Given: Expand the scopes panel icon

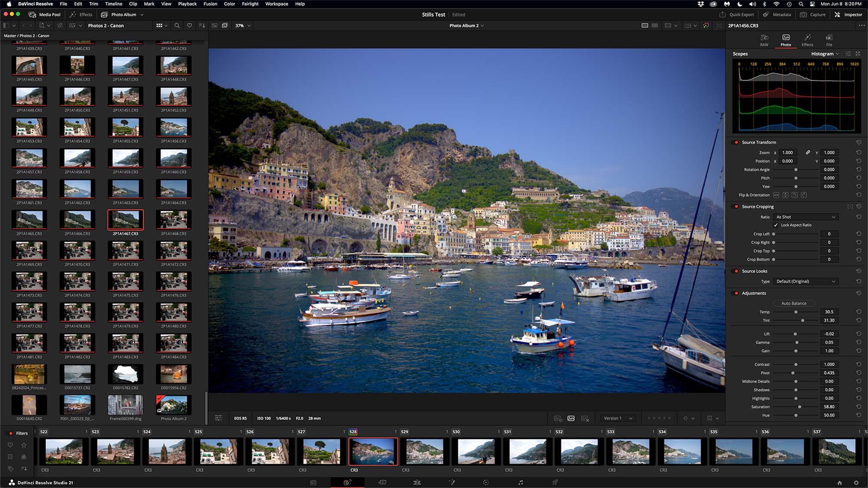Looking at the screenshot, I should [858, 54].
